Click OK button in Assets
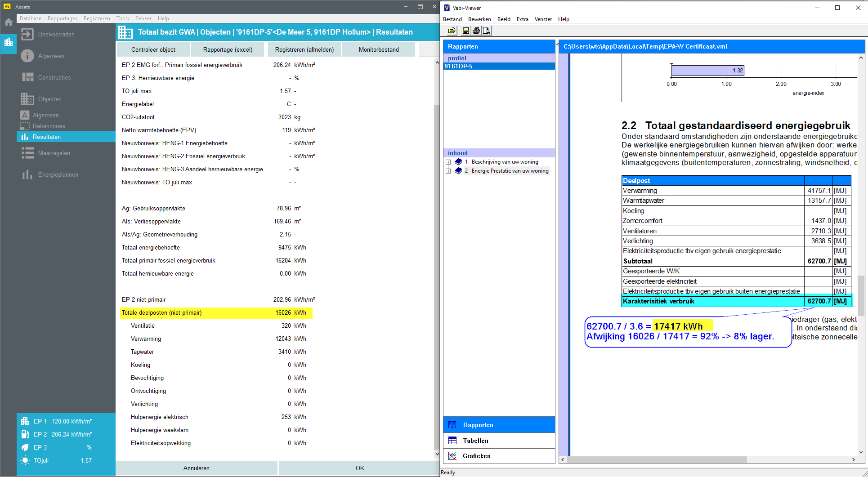Image resolution: width=868 pixels, height=477 pixels. tap(360, 468)
